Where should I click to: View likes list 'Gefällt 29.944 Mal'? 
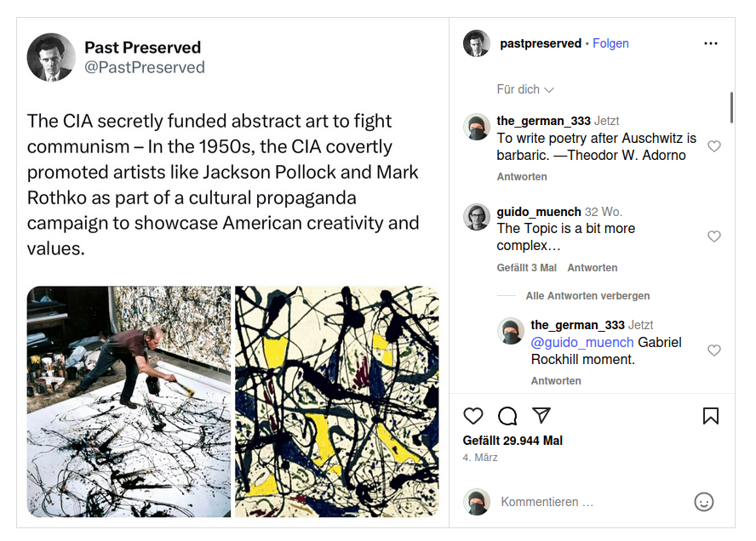(x=513, y=441)
